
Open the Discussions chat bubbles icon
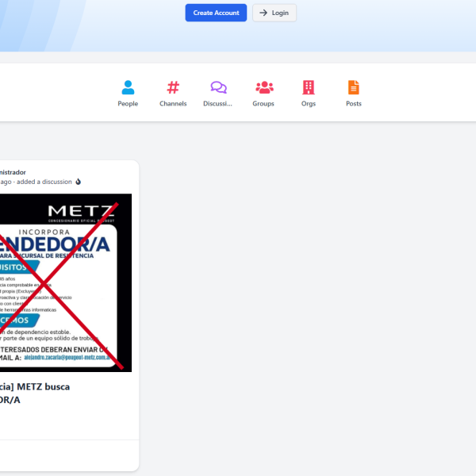[218, 87]
